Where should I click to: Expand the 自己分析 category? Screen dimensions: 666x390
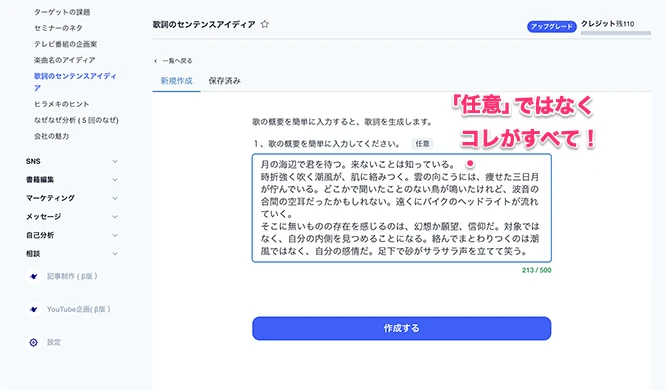(x=115, y=235)
